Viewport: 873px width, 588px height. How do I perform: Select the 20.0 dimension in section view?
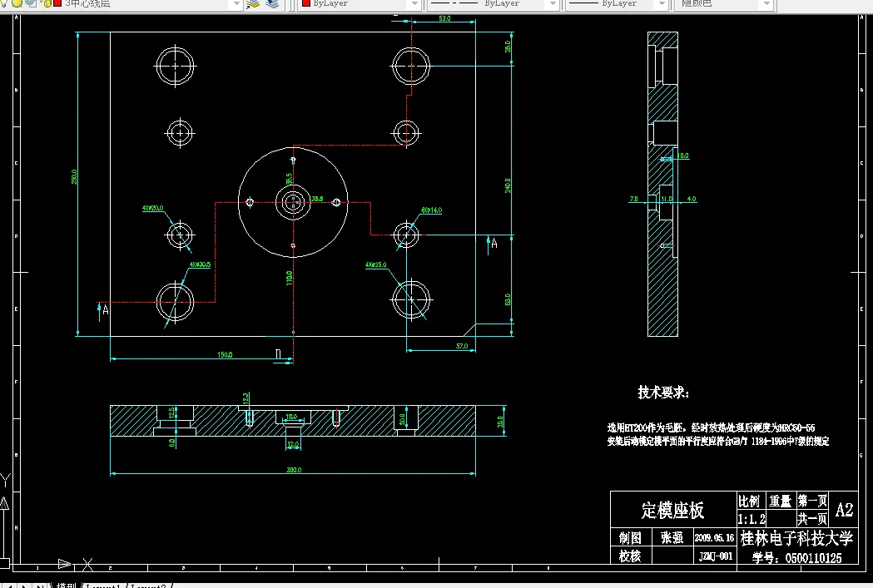[x=401, y=419]
